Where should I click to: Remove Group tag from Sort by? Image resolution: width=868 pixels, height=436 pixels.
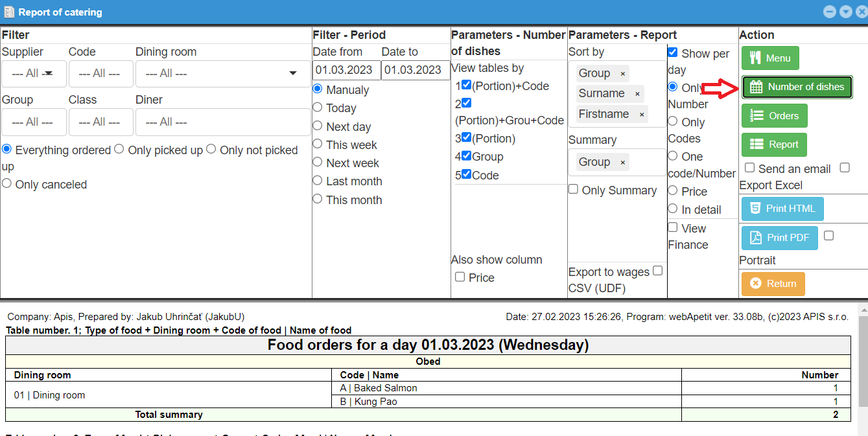coord(622,73)
